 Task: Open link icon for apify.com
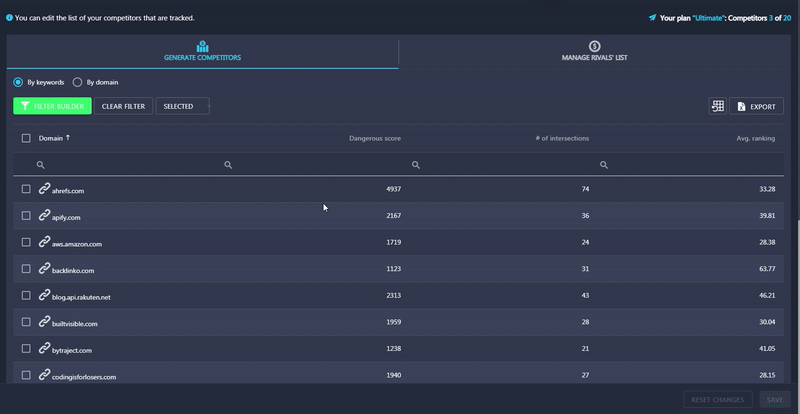tap(44, 215)
